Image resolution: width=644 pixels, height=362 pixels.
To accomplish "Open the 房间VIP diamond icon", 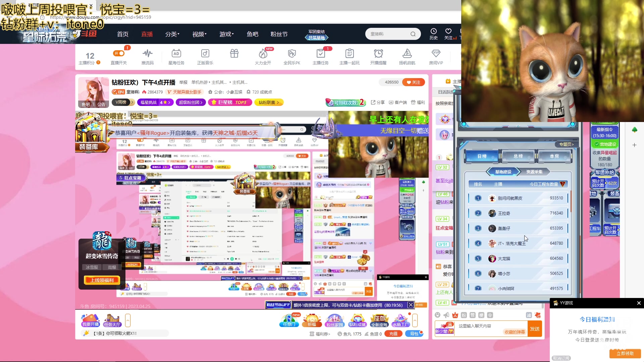I will pos(436,53).
